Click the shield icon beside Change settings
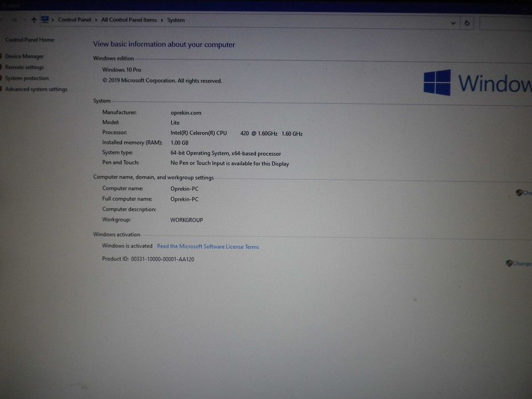 pos(519,193)
